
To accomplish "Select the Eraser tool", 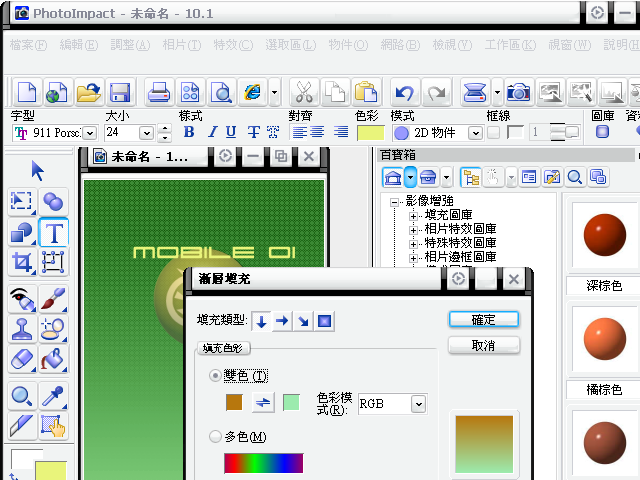I will [x=22, y=360].
